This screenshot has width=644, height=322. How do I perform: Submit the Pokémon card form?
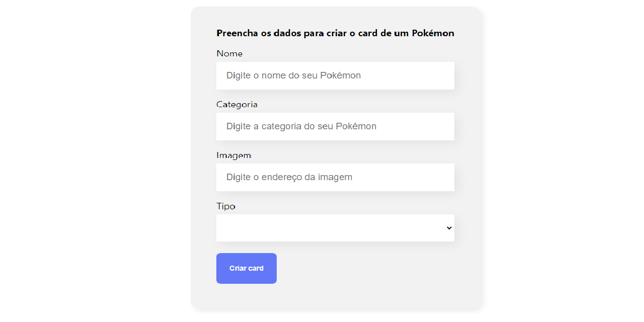coord(246,268)
